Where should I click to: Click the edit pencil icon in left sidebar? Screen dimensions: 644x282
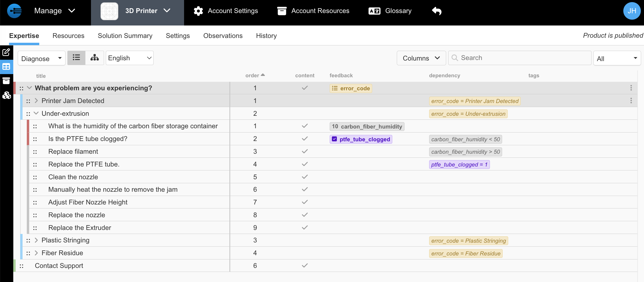[6, 52]
